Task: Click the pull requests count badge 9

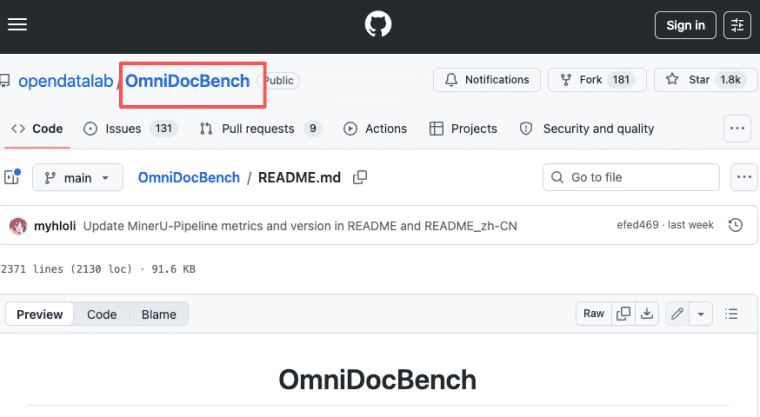Action: pos(313,128)
